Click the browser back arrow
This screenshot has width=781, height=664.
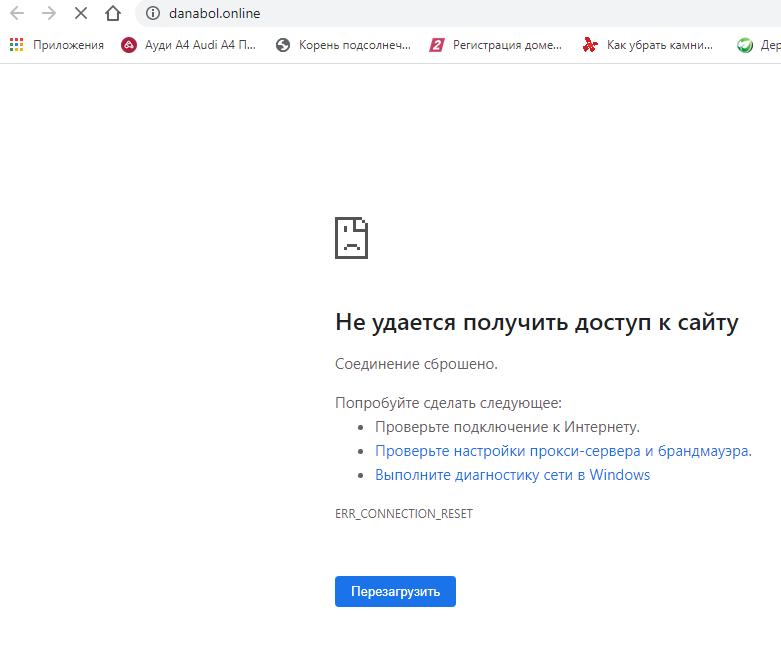[17, 14]
